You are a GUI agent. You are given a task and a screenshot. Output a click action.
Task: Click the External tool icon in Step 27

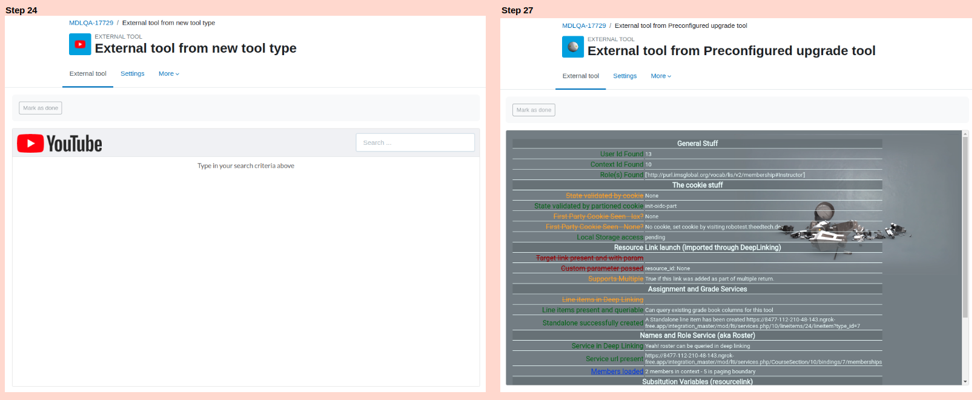click(x=573, y=47)
